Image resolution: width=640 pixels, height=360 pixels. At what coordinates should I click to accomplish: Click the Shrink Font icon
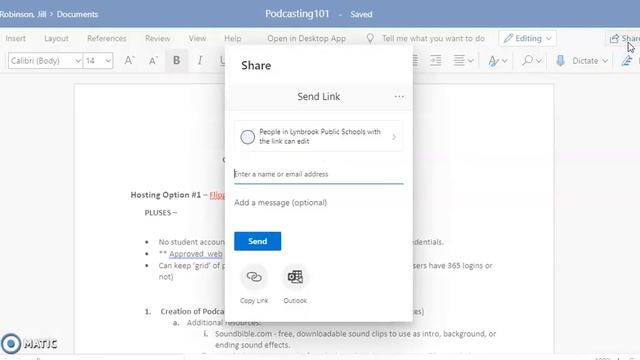(153, 61)
